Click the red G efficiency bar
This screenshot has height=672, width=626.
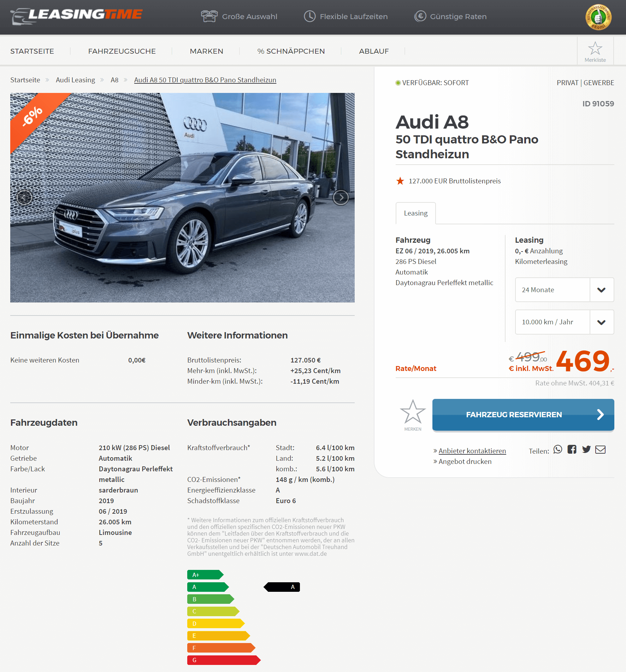(x=224, y=660)
